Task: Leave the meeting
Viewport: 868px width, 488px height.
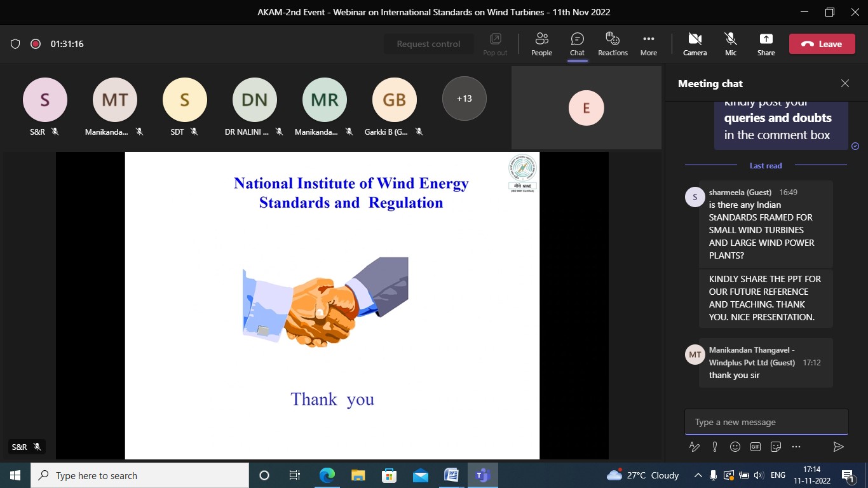Action: (822, 44)
